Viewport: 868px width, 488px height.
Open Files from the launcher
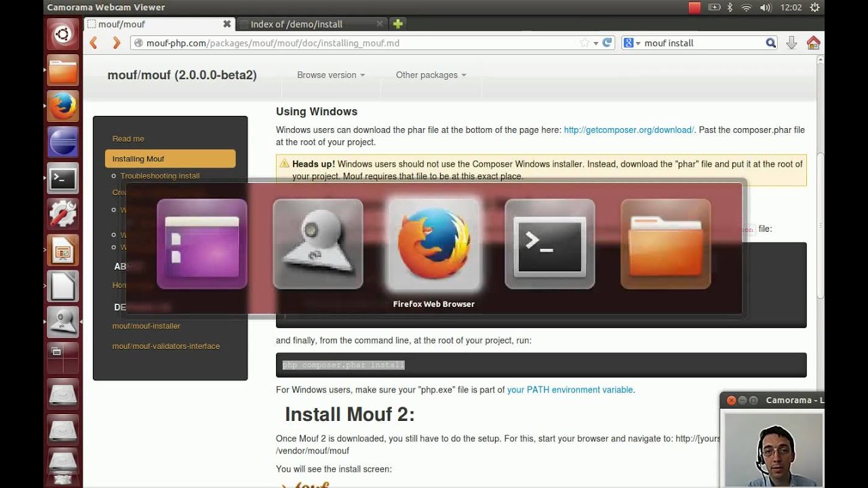coord(63,70)
